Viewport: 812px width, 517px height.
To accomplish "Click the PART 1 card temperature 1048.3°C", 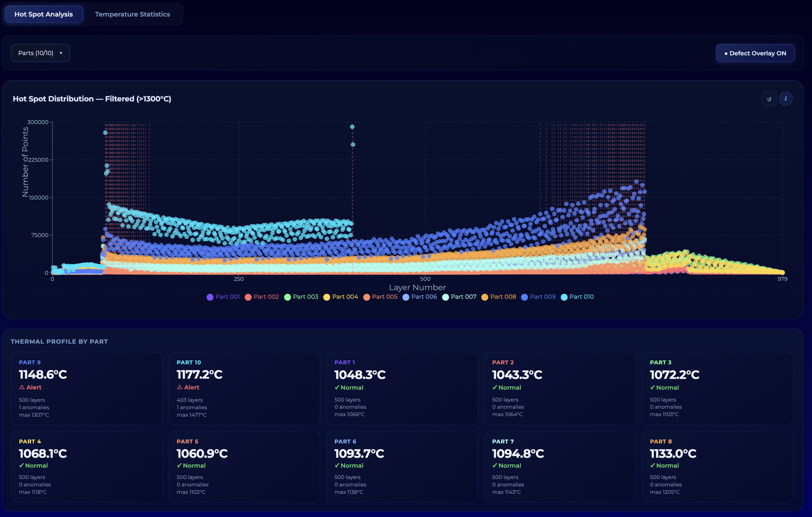I will click(x=360, y=375).
